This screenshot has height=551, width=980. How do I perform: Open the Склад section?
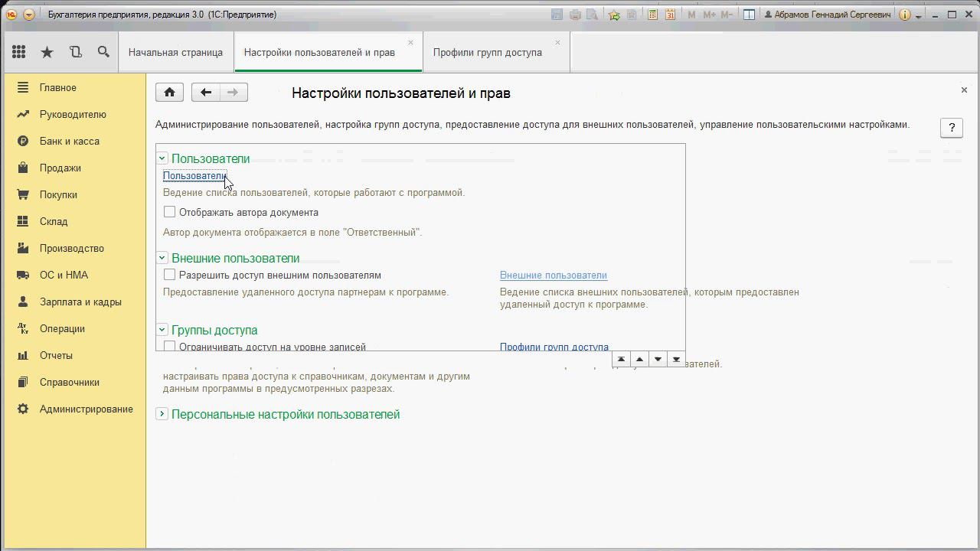coord(54,221)
